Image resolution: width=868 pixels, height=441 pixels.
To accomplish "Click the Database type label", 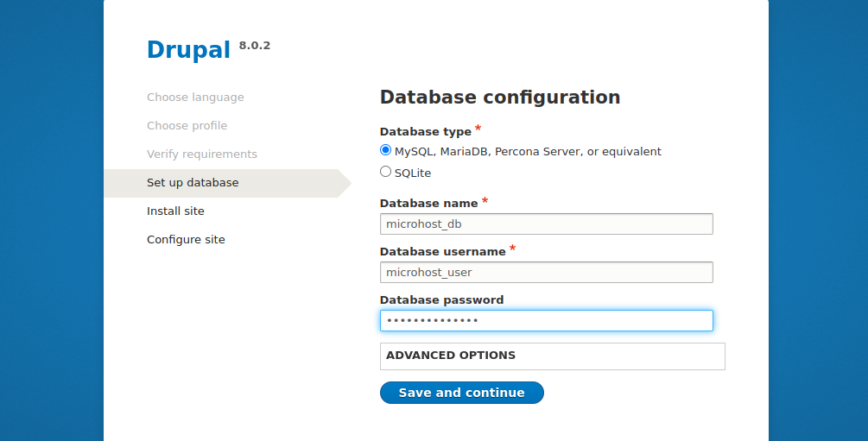I will tap(426, 132).
